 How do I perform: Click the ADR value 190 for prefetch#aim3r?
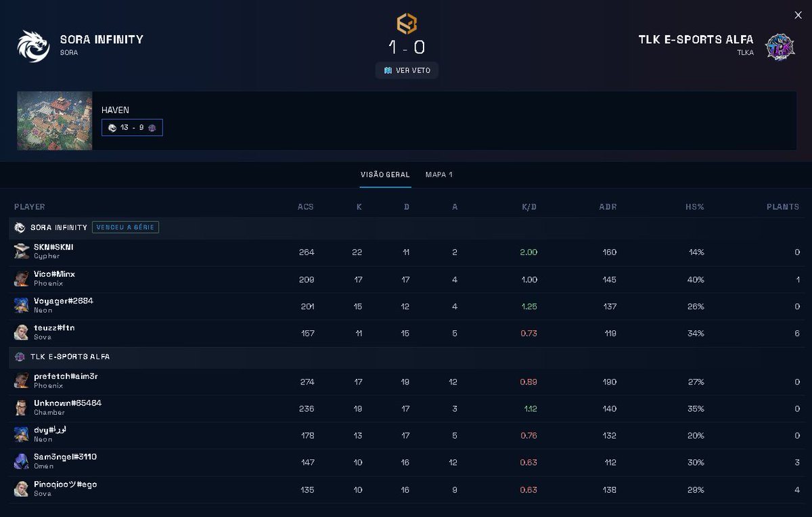(x=609, y=382)
